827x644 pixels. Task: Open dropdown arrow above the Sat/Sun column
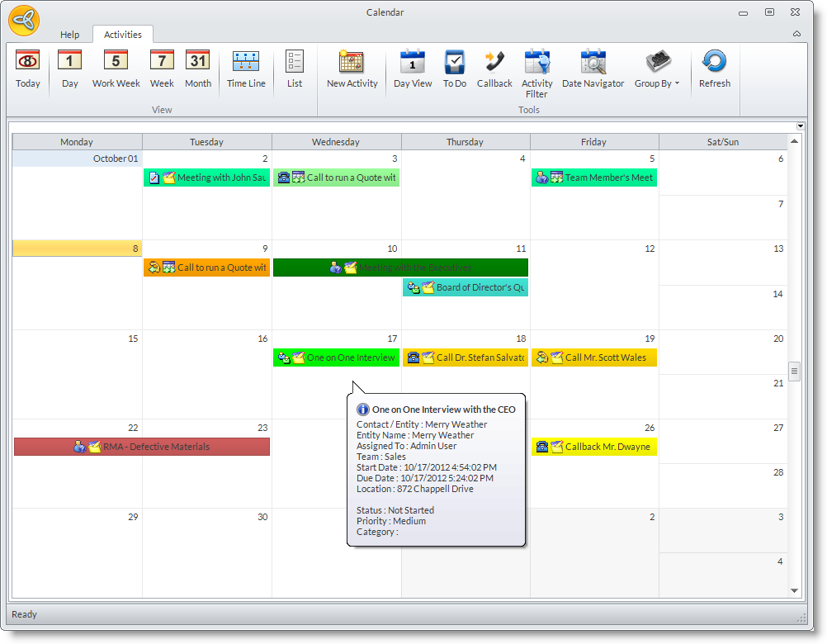[x=800, y=126]
